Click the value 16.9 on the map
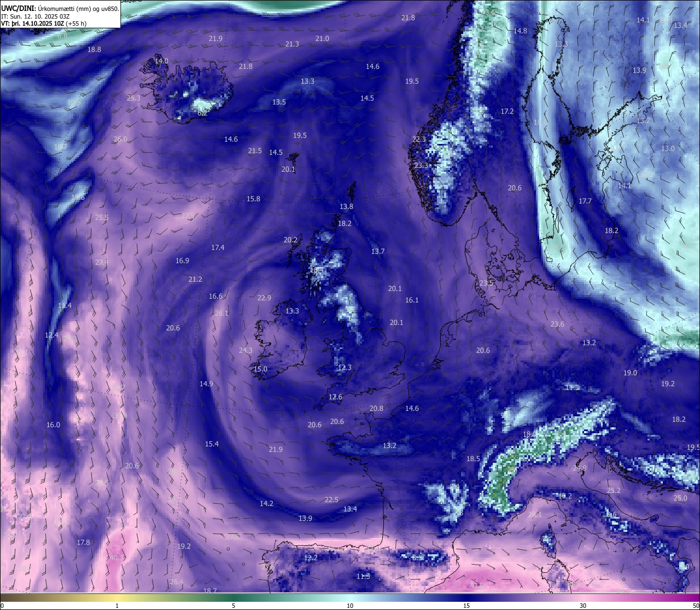Screen dimensions: 700x610 click(x=182, y=260)
